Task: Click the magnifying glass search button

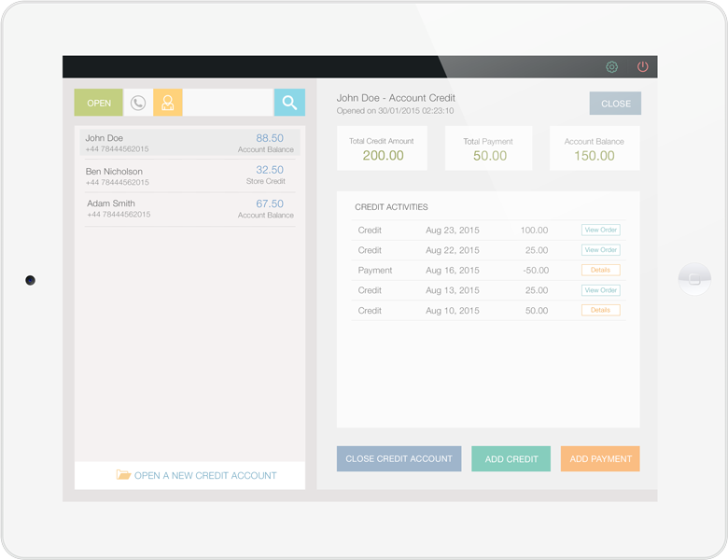Action: (x=289, y=103)
